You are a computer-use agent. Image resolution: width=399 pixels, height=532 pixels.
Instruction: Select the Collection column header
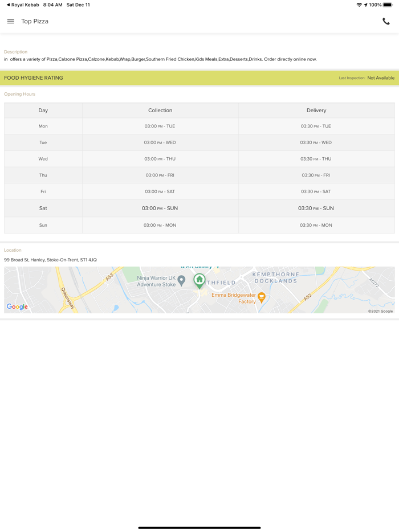tap(160, 111)
